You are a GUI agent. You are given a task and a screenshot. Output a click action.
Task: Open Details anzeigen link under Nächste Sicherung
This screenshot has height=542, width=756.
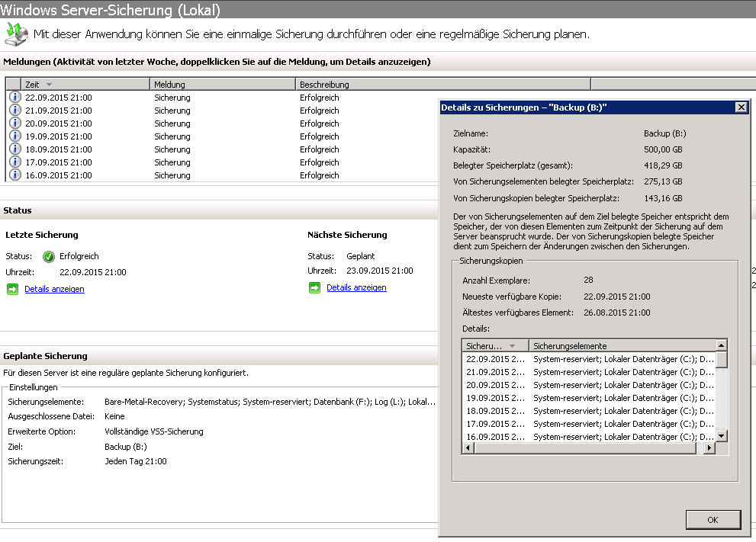(356, 287)
